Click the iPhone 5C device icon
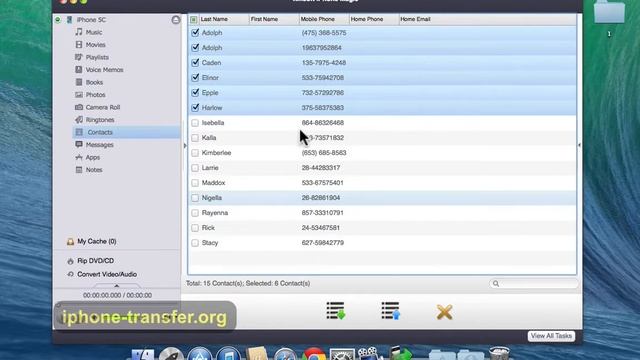The height and width of the screenshot is (360, 640). [69, 20]
